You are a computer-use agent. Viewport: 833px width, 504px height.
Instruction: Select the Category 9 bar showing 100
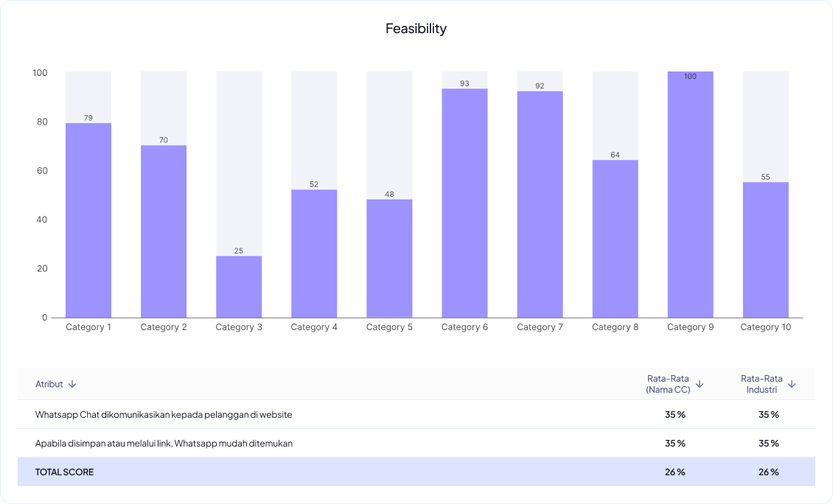pos(690,192)
